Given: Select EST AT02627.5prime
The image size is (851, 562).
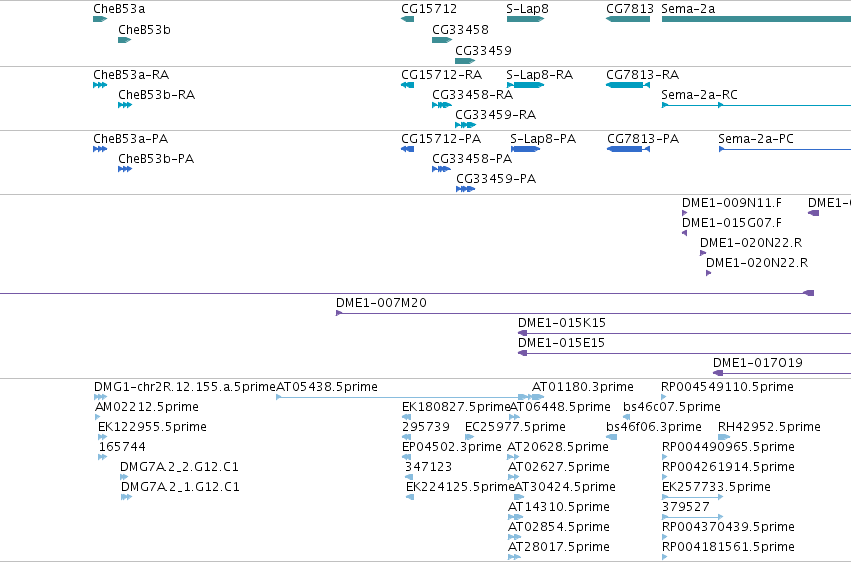Looking at the screenshot, I should (x=558, y=468).
